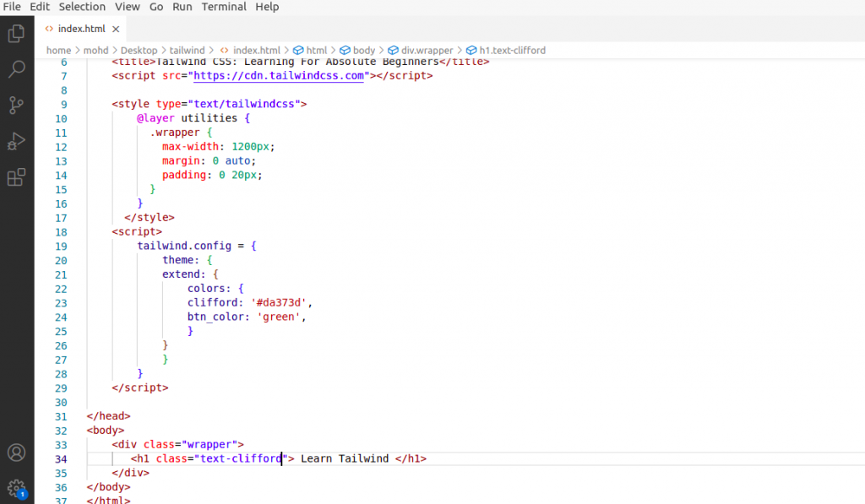Place cursor on '#da373d' color value

point(279,302)
